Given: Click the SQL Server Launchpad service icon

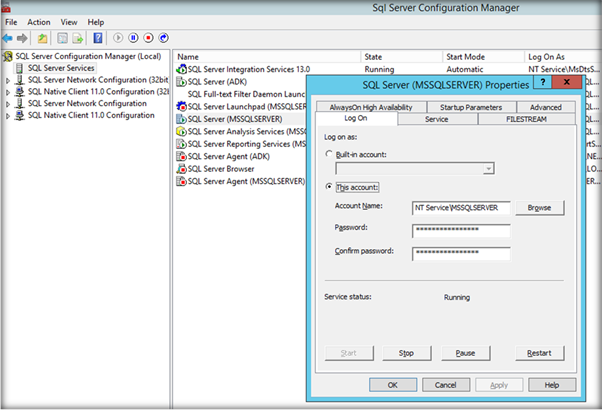Looking at the screenshot, I should pos(181,106).
